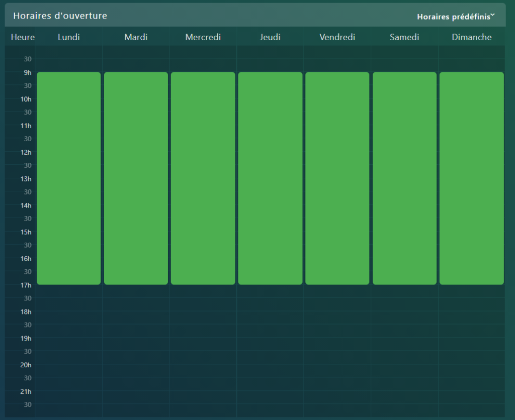Click the 9h time label
The image size is (515, 420).
pos(27,73)
